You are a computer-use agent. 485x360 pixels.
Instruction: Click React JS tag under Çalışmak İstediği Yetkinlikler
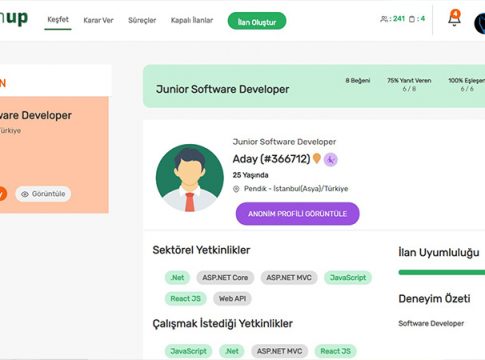[335, 351]
